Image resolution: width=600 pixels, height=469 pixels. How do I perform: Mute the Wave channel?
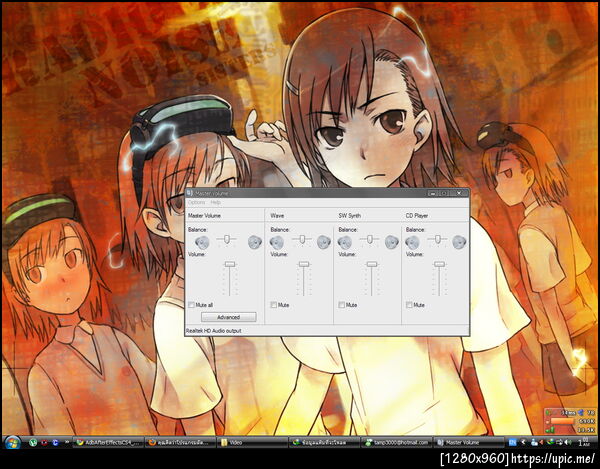coord(274,305)
